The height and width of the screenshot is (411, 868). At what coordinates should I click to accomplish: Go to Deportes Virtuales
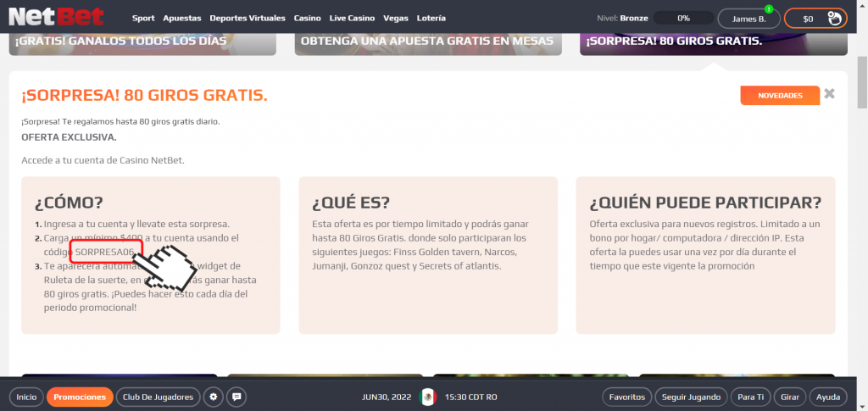pos(248,19)
